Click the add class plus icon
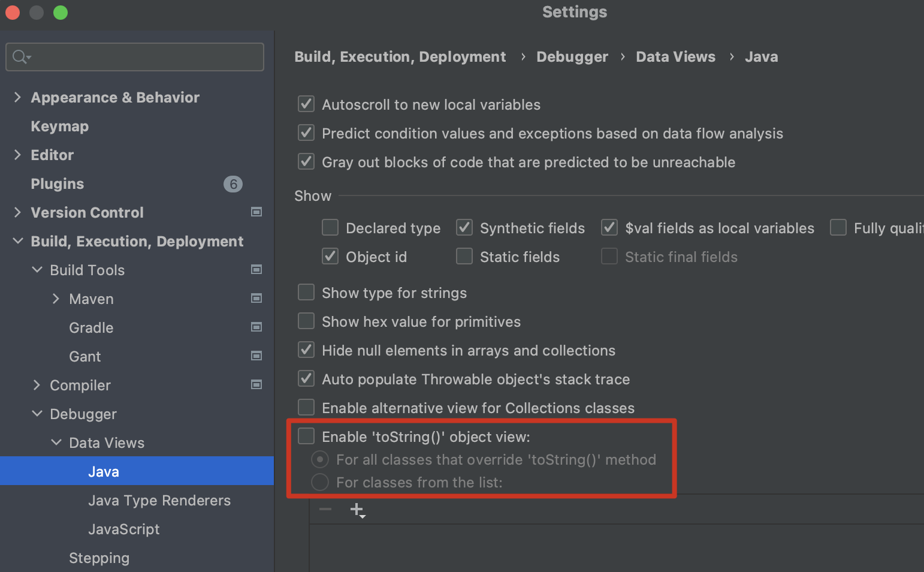 [358, 510]
